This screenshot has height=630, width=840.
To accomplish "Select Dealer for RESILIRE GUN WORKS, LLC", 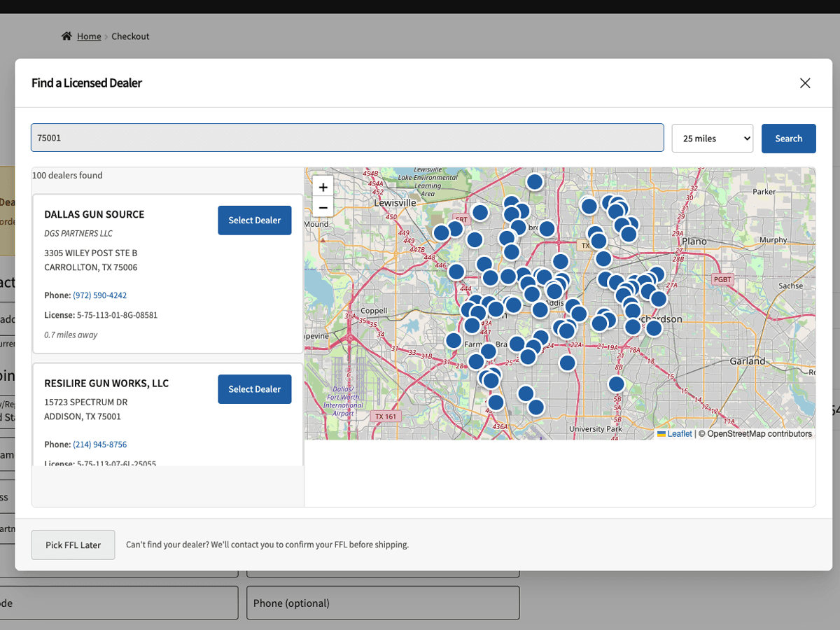I will coord(254,389).
